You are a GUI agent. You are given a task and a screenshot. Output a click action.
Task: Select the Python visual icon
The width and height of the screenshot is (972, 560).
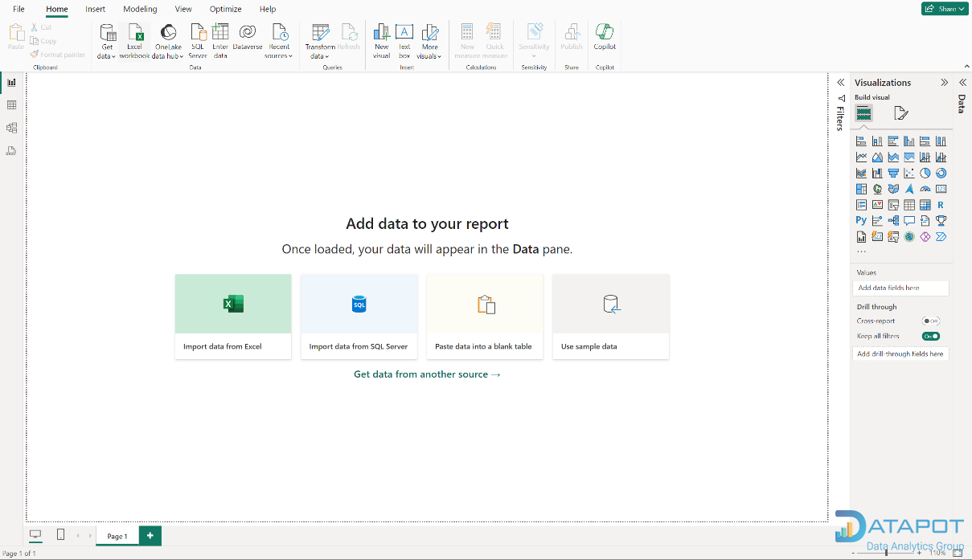(x=861, y=220)
